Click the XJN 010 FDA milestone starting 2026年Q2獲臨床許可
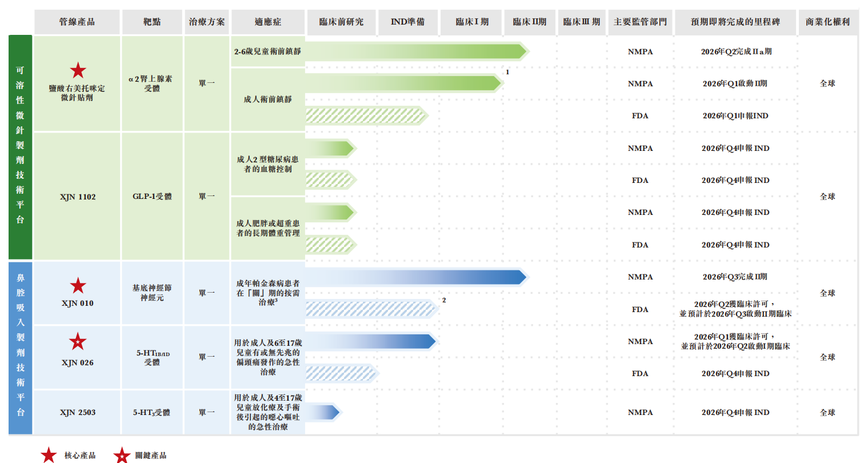 pos(735,309)
